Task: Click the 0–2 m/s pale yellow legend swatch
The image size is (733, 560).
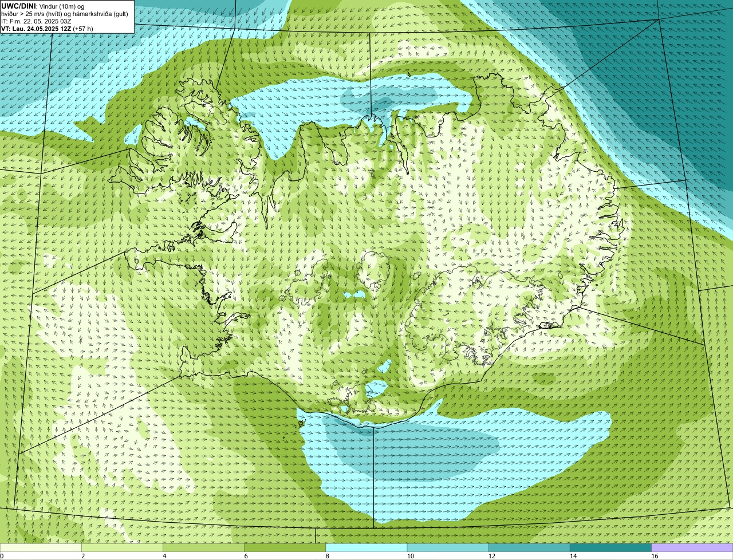Action: click(x=41, y=548)
